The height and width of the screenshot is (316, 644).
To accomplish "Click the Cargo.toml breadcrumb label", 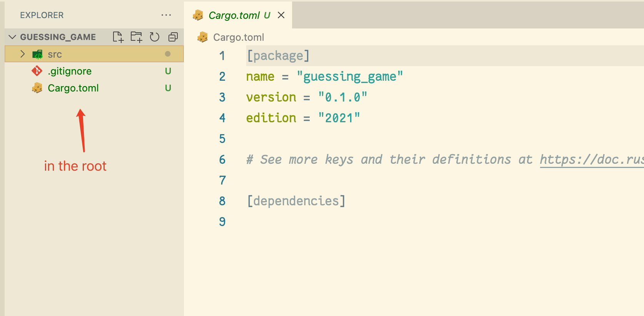I will click(239, 37).
